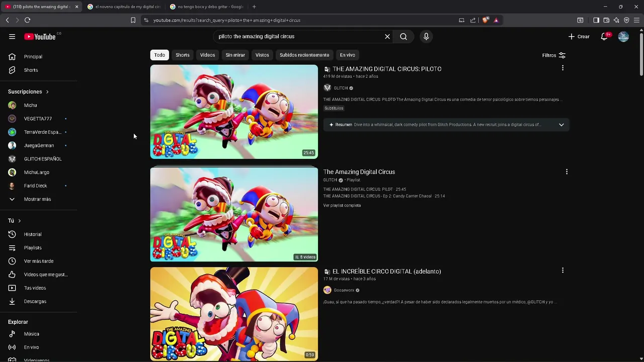Open the Brave Wallet icon
This screenshot has height=362, width=644.
[x=606, y=20]
